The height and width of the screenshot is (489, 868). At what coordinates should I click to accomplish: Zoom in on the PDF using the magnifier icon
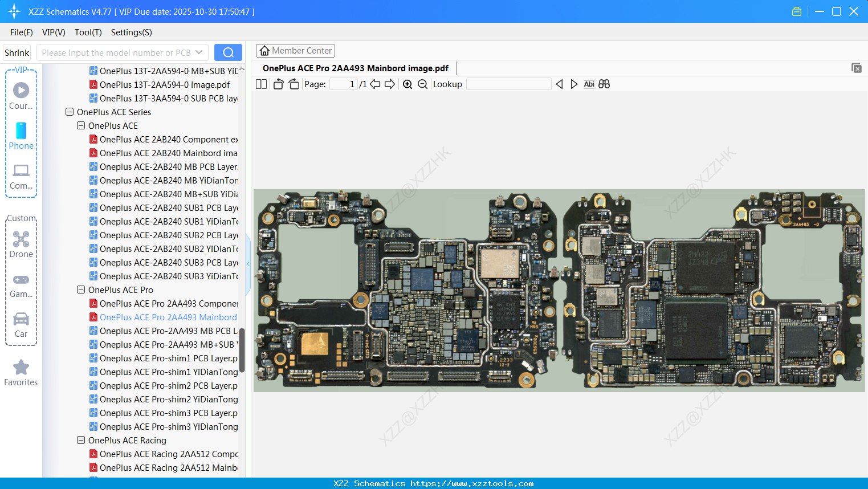[407, 84]
